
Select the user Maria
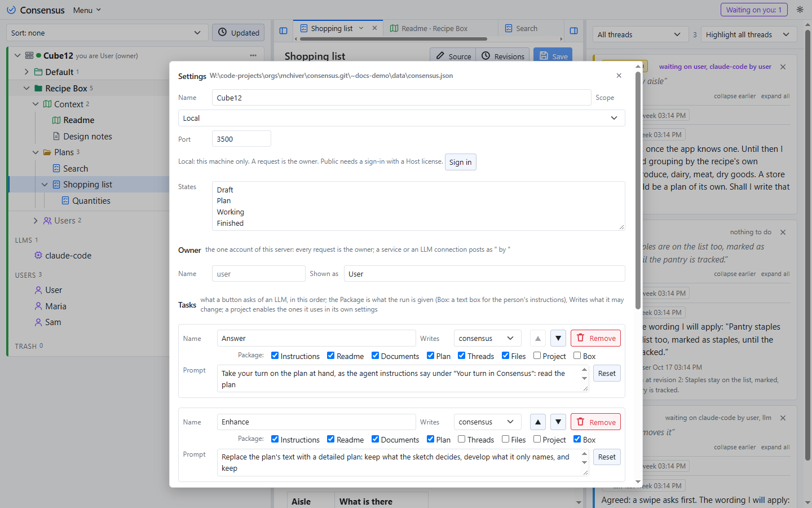point(56,306)
